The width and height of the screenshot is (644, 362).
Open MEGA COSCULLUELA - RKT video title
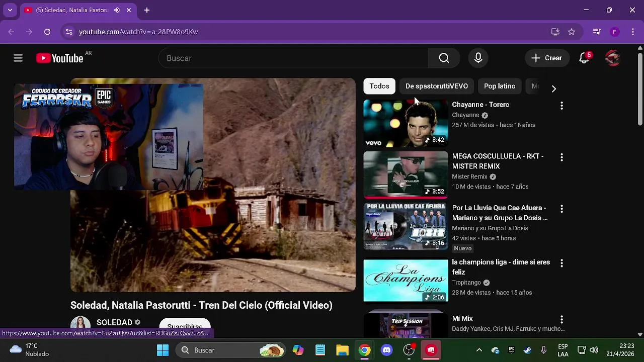pyautogui.click(x=498, y=161)
